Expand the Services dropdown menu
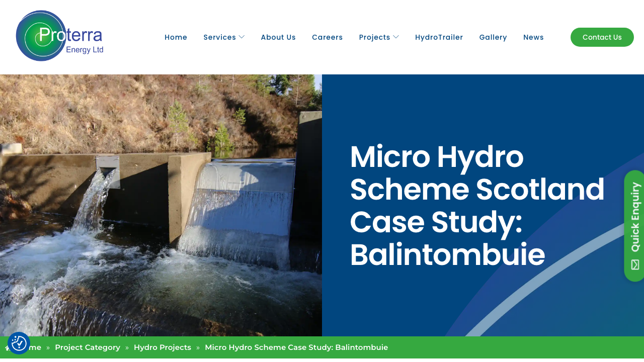The height and width of the screenshot is (362, 644). [x=220, y=36]
